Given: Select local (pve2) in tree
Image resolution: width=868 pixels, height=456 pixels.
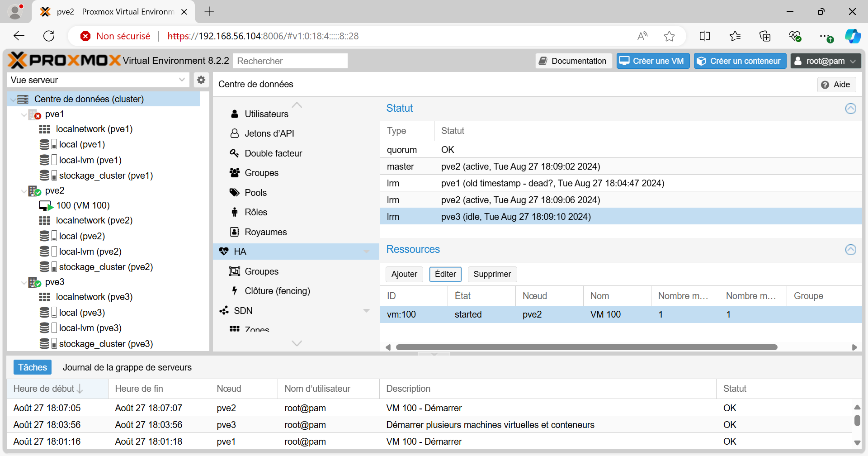Looking at the screenshot, I should pos(81,236).
